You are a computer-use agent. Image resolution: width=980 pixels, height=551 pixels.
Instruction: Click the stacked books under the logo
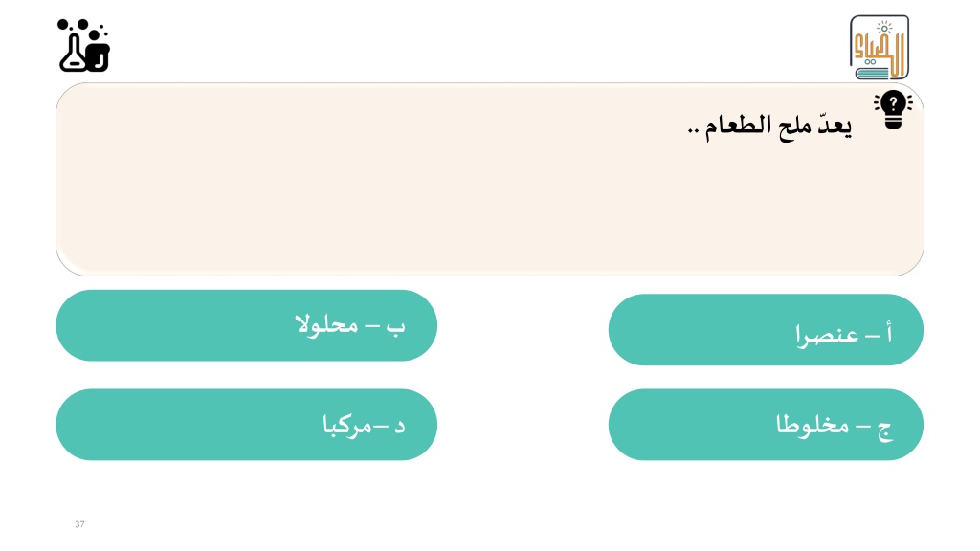(x=873, y=73)
